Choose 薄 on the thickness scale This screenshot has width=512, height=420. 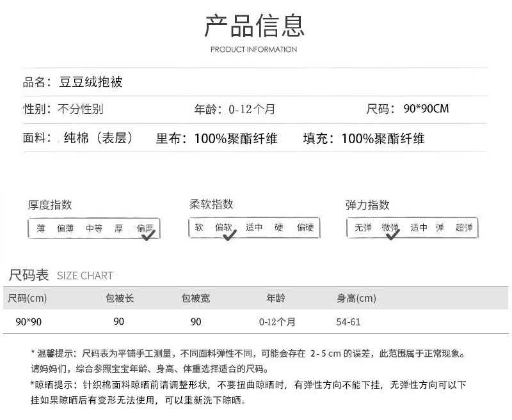click(x=40, y=228)
